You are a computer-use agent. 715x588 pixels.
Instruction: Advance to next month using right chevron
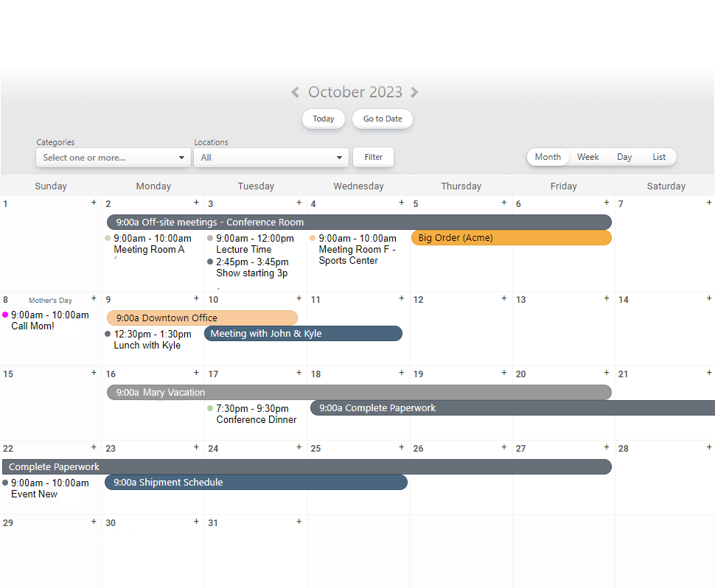coord(414,92)
